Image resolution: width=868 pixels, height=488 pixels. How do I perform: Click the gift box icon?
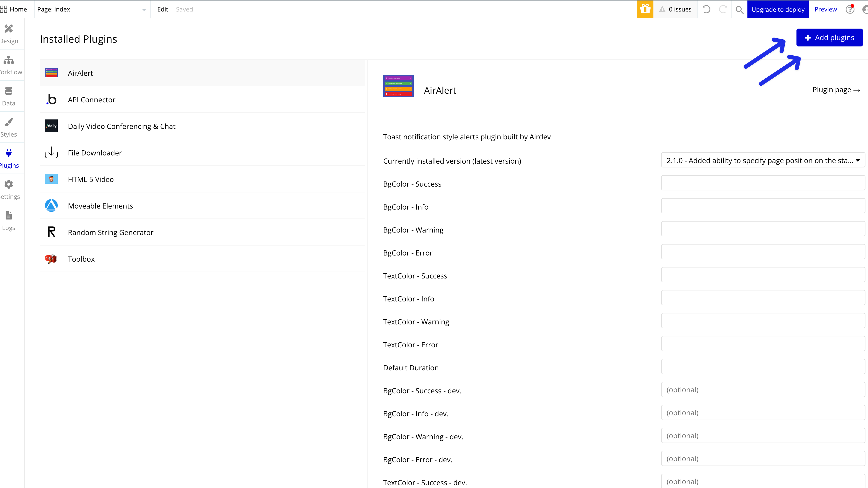click(645, 9)
